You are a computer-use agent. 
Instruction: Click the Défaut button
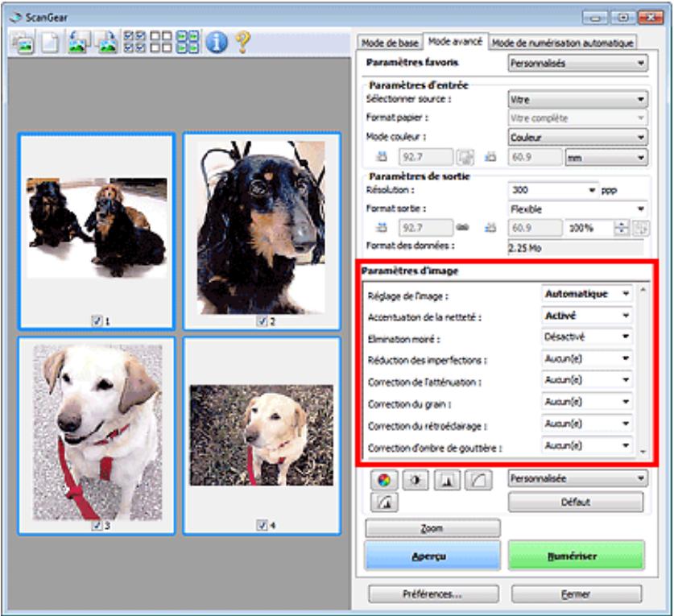click(x=576, y=502)
